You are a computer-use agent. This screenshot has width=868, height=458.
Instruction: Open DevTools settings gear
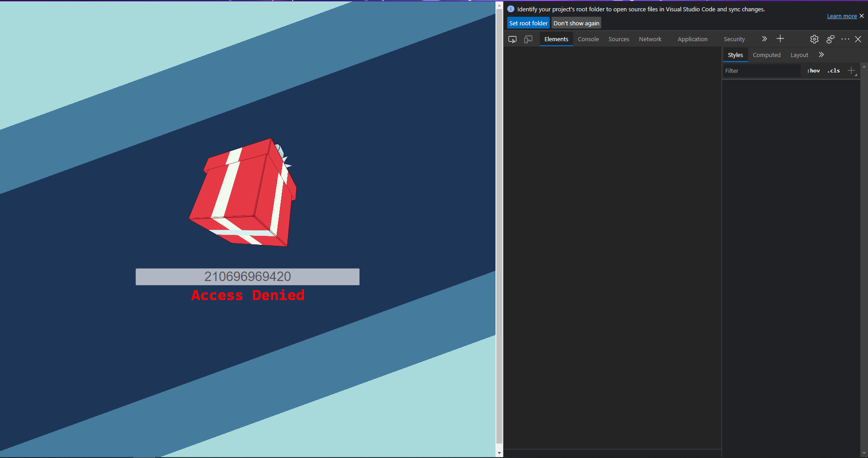click(x=814, y=39)
